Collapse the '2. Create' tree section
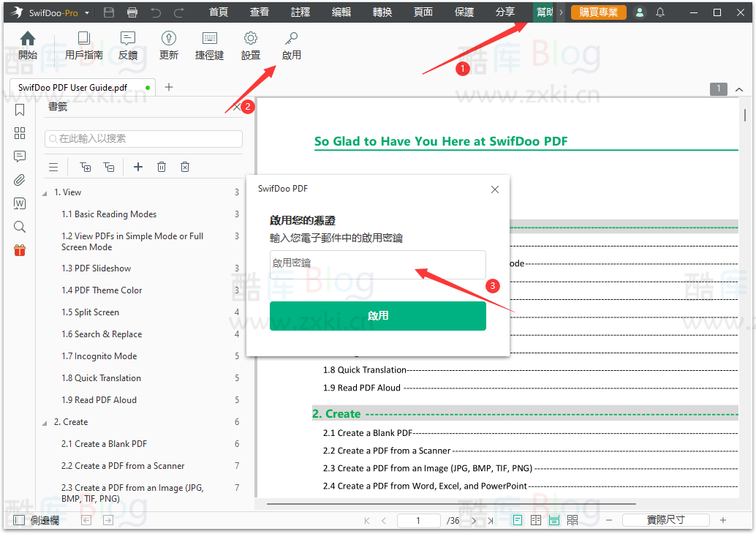756x534 pixels. click(x=44, y=422)
